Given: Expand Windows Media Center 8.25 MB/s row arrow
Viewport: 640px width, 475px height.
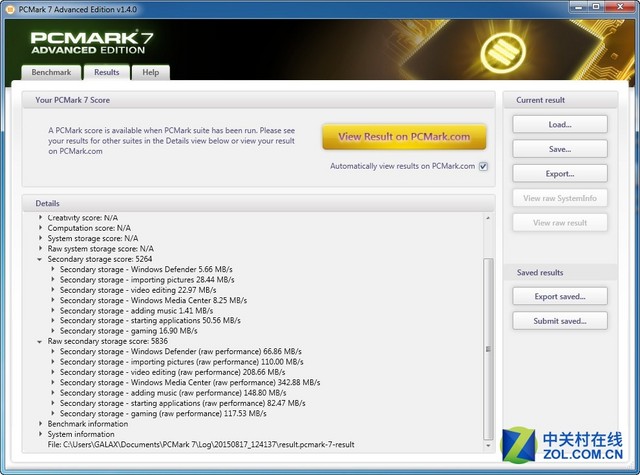Looking at the screenshot, I should click(53, 300).
